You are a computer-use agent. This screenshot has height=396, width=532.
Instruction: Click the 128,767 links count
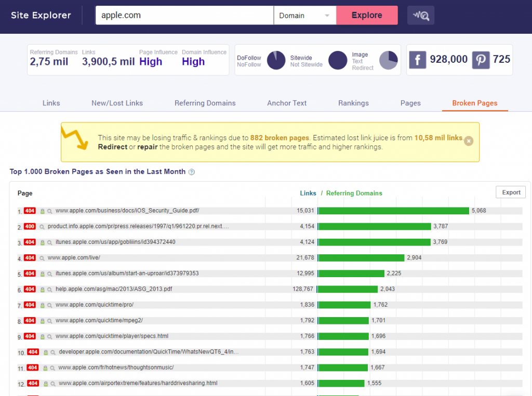[x=303, y=289]
